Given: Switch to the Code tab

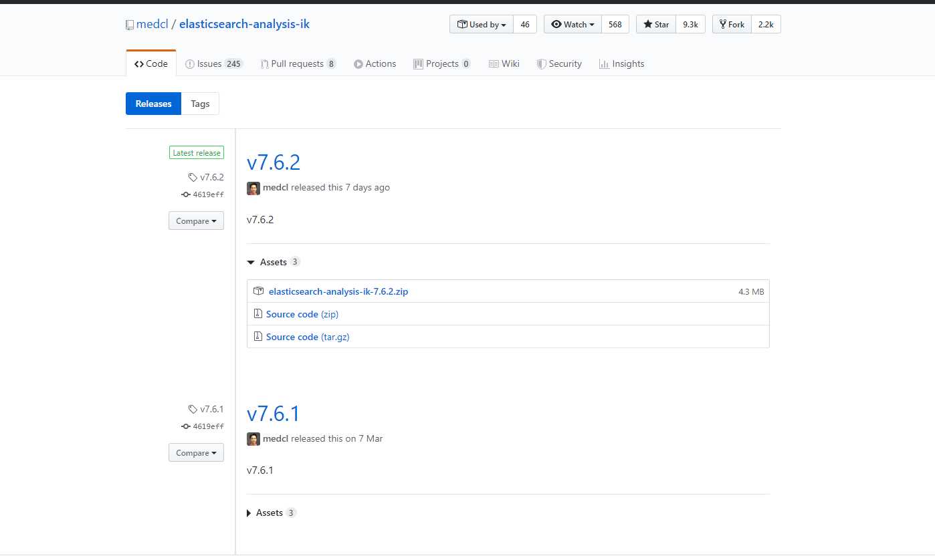Looking at the screenshot, I should (151, 63).
